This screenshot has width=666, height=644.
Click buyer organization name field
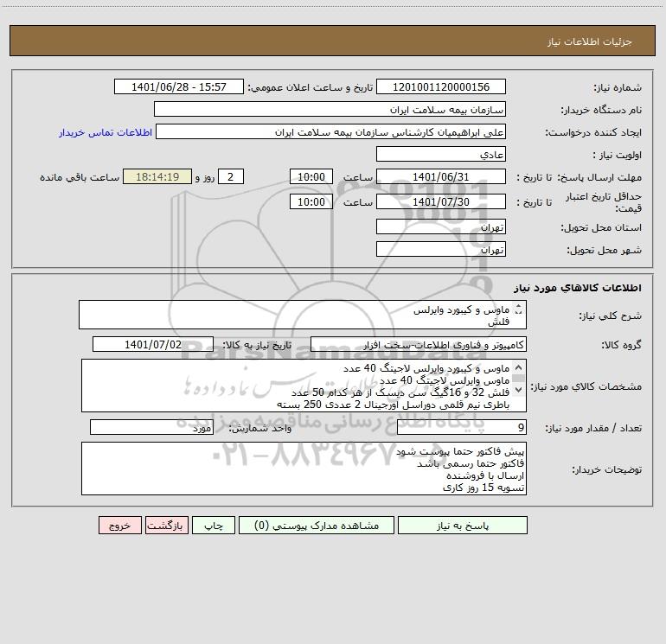pyautogui.click(x=330, y=109)
